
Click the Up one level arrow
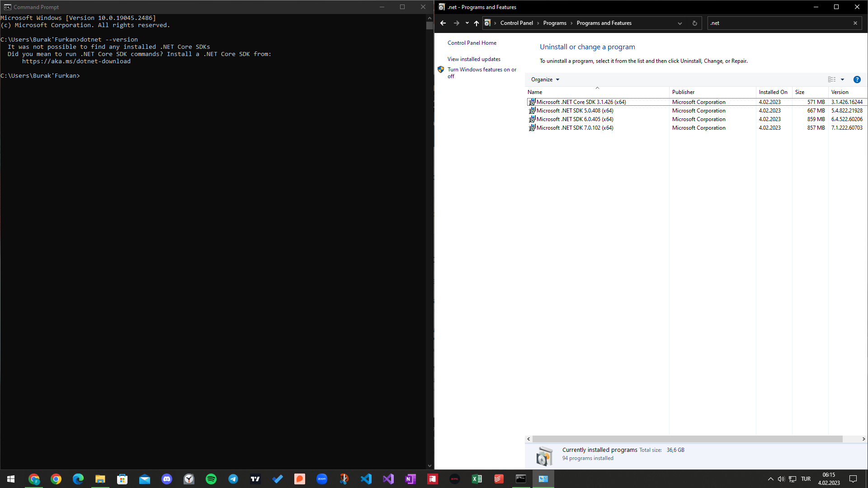[476, 23]
